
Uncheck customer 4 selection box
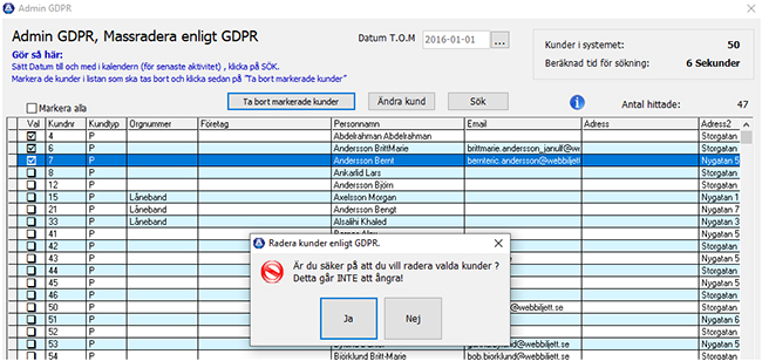31,136
